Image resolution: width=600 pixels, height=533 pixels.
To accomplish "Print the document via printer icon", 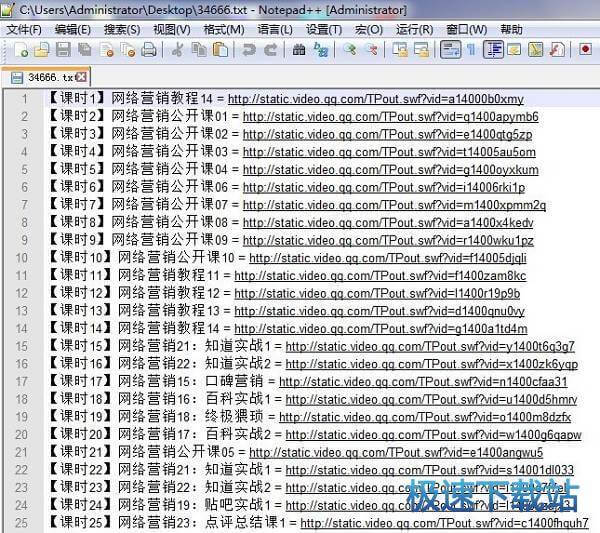I will coord(149,50).
